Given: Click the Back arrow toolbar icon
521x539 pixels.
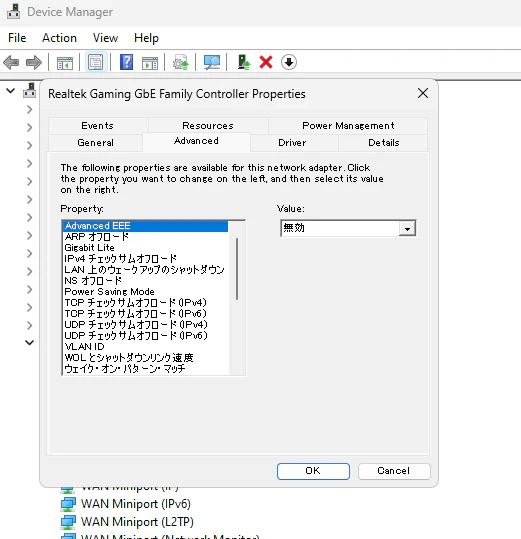Looking at the screenshot, I should (x=11, y=63).
